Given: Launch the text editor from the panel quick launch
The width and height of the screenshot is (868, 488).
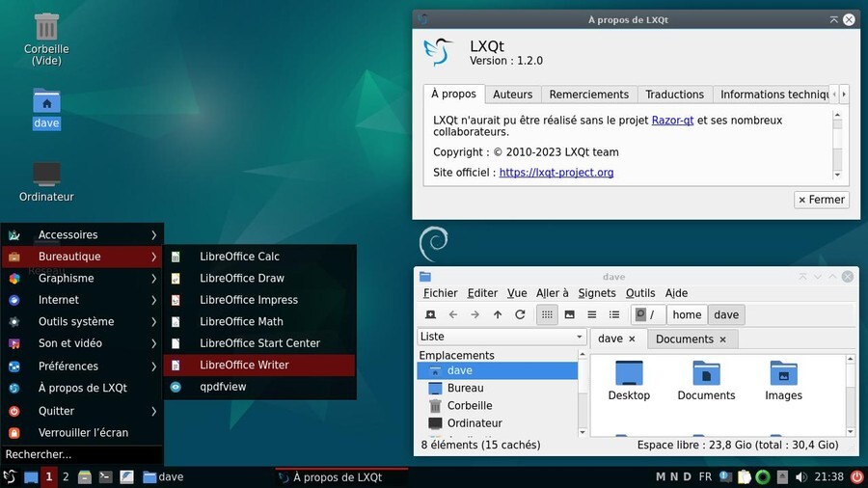Looking at the screenshot, I should [126, 477].
